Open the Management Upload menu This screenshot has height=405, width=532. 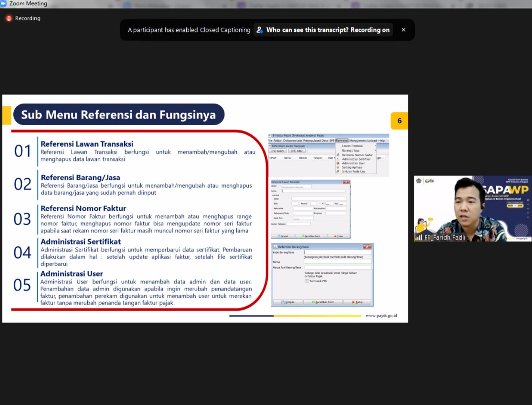tap(363, 140)
